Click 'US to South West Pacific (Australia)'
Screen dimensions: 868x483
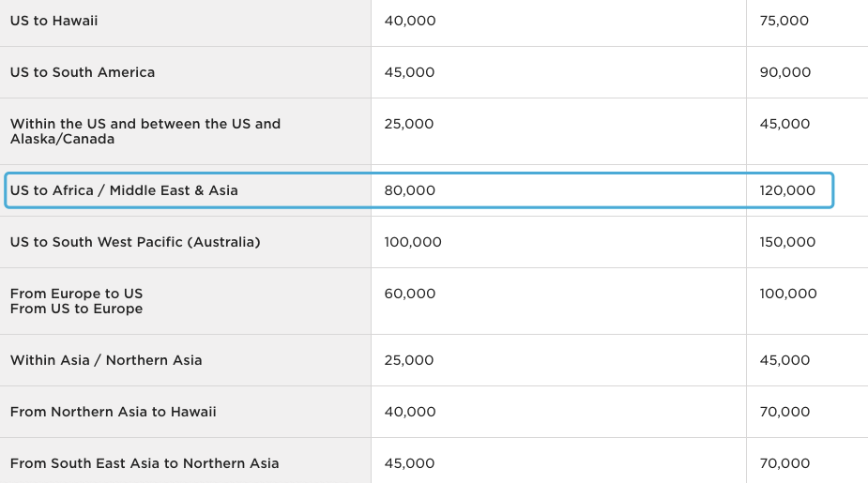click(135, 242)
